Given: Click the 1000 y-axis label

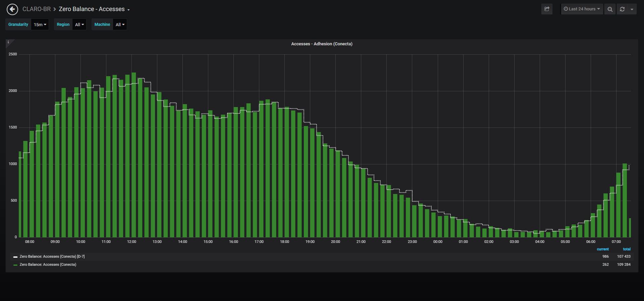Looking at the screenshot, I should 13,164.
